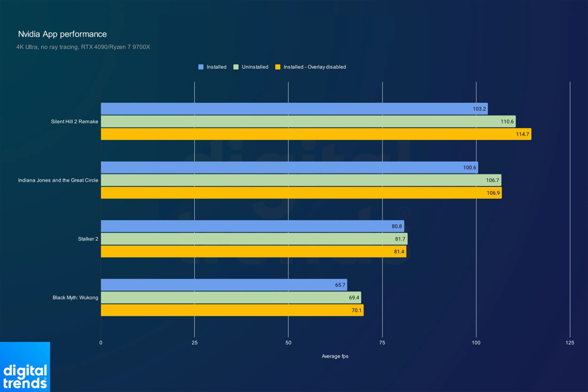Select the Stalker 2 blue bar at 80.8
This screenshot has height=392, width=588.
[252, 226]
